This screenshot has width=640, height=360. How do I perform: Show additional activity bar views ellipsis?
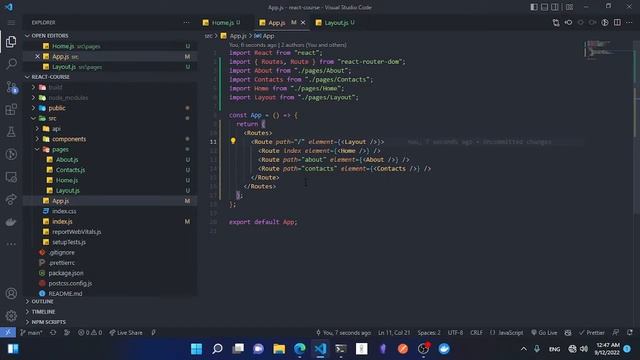pos(11,244)
